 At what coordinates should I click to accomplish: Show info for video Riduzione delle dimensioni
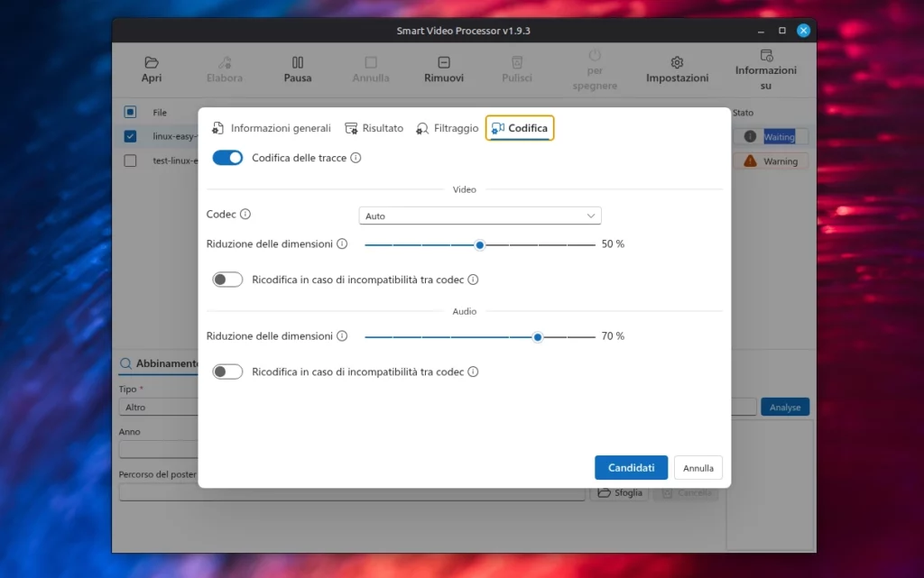point(342,243)
